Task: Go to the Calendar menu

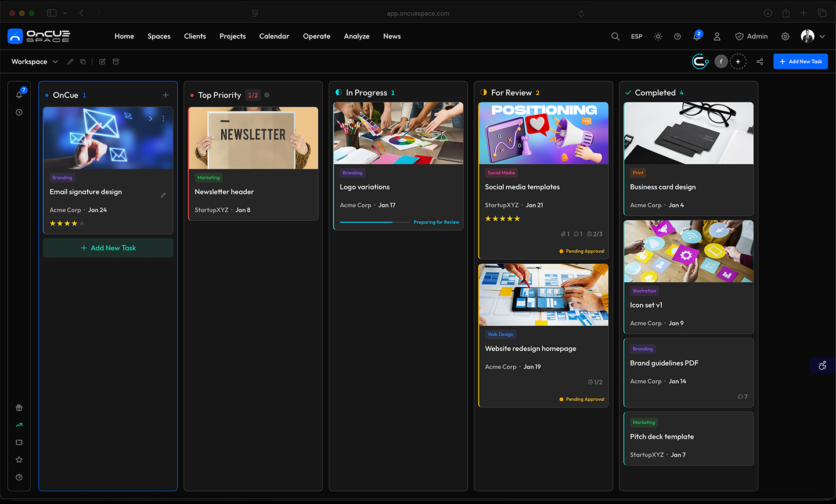Action: (x=274, y=37)
